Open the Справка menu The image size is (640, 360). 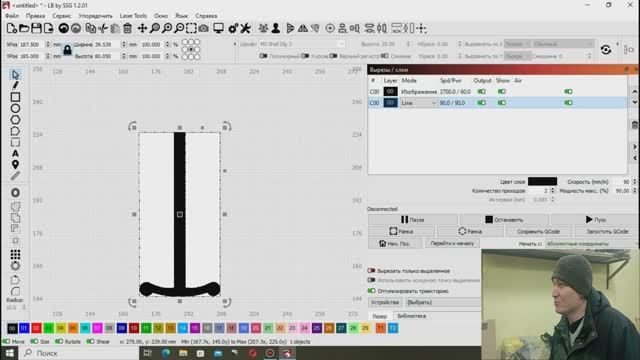coord(206,16)
